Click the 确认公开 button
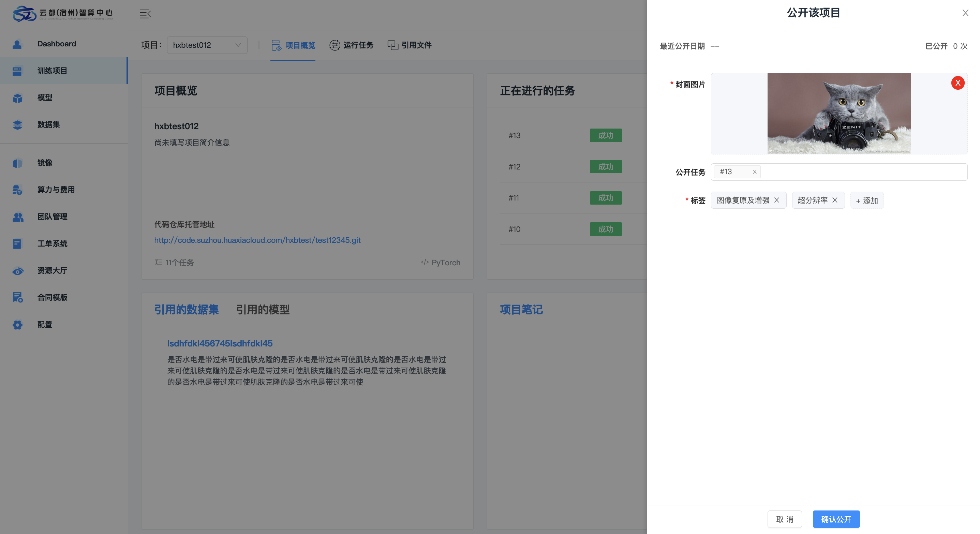 [x=836, y=519]
